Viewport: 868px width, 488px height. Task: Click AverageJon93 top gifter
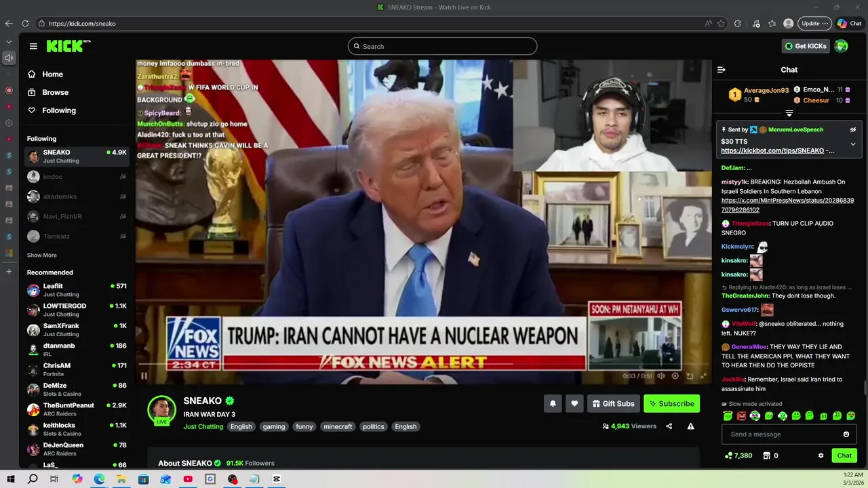766,90
